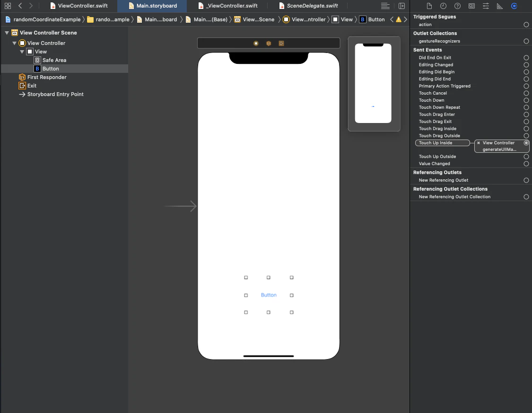Screen dimensions: 532x413
Task: Open editor options lines menu
Action: (x=385, y=6)
